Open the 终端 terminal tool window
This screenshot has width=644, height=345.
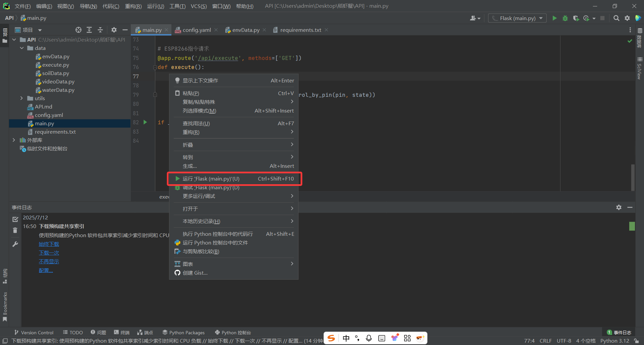click(x=122, y=332)
